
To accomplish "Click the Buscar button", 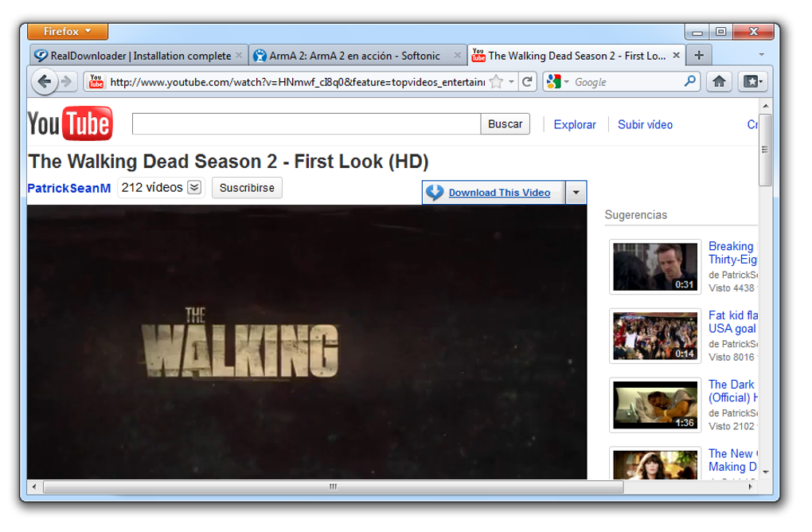I will click(505, 123).
